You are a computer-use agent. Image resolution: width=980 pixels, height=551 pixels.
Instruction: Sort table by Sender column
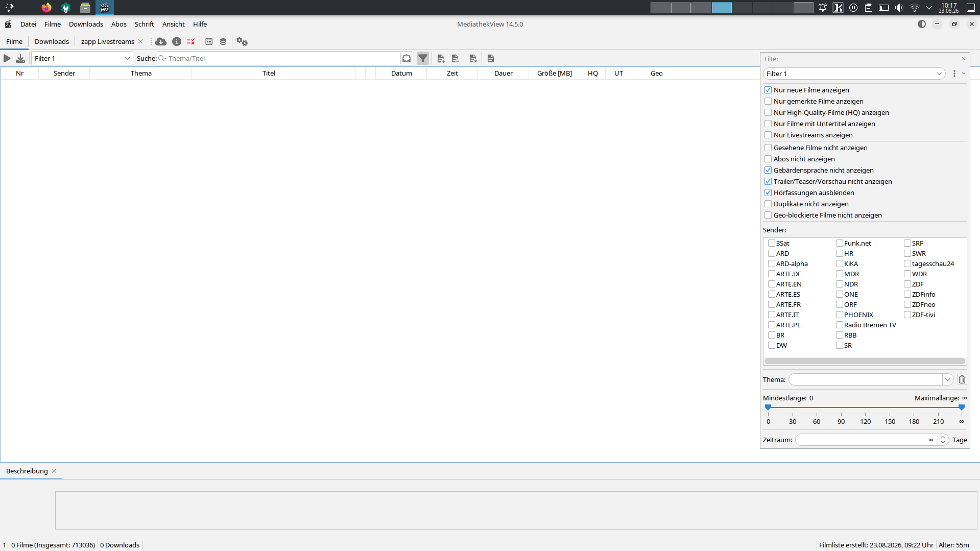[x=64, y=73]
